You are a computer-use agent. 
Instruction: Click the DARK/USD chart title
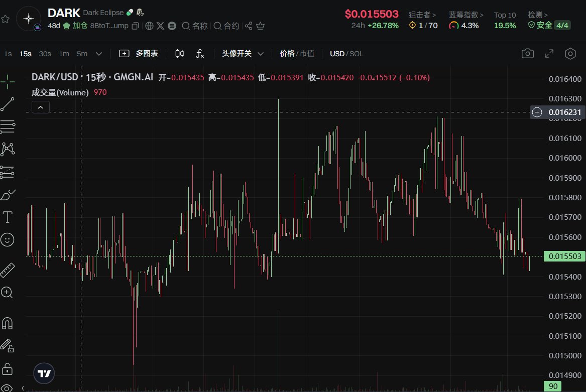tap(92, 77)
